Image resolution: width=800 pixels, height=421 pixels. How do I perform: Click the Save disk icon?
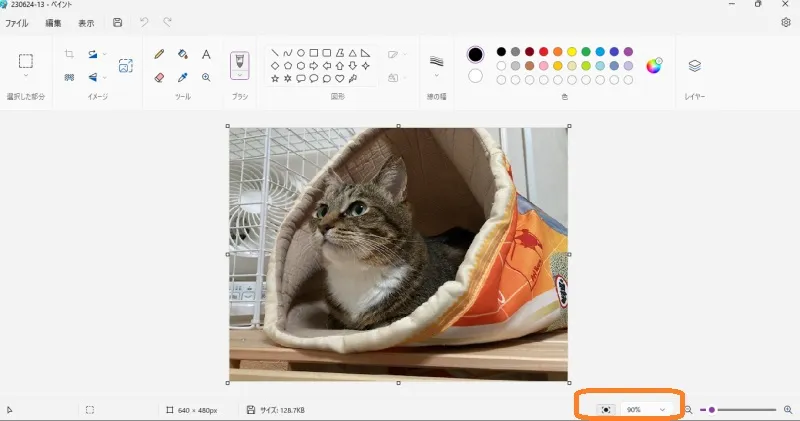118,22
